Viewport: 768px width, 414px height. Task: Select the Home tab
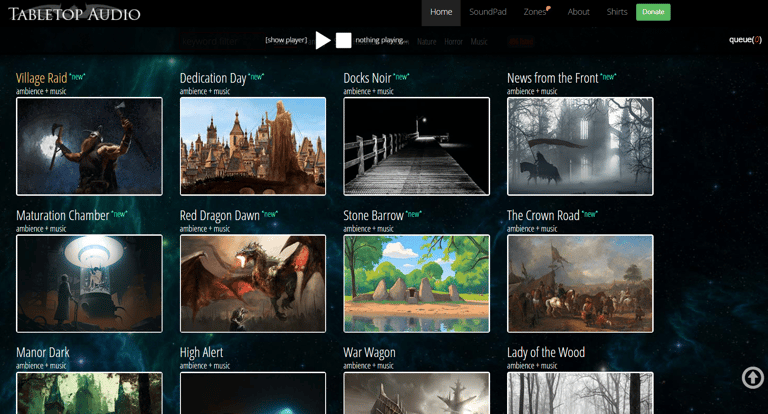441,12
